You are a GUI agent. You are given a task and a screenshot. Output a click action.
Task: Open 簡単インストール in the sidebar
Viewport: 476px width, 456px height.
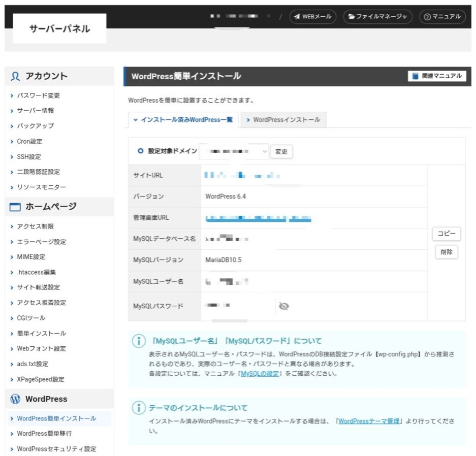point(41,334)
